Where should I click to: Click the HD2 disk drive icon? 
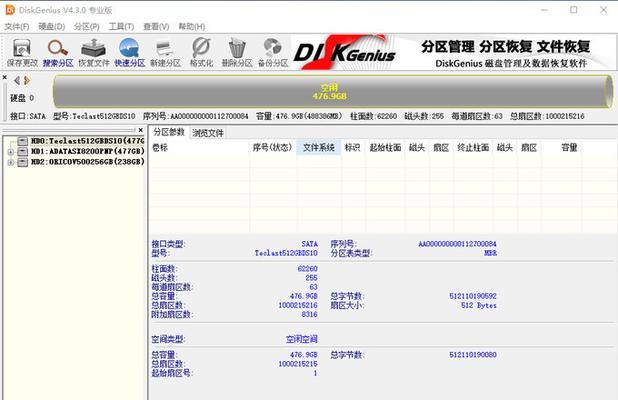click(23, 162)
